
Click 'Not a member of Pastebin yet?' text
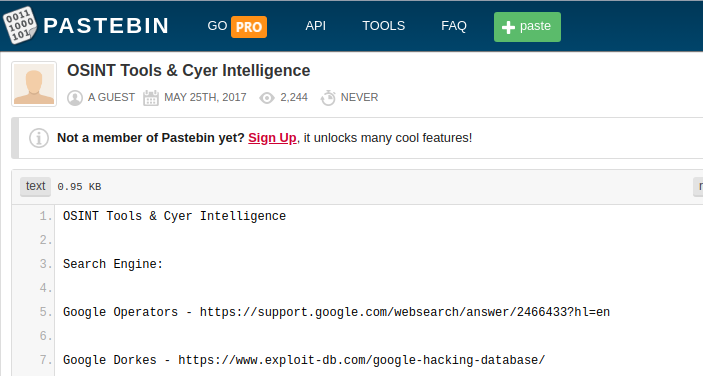point(151,138)
